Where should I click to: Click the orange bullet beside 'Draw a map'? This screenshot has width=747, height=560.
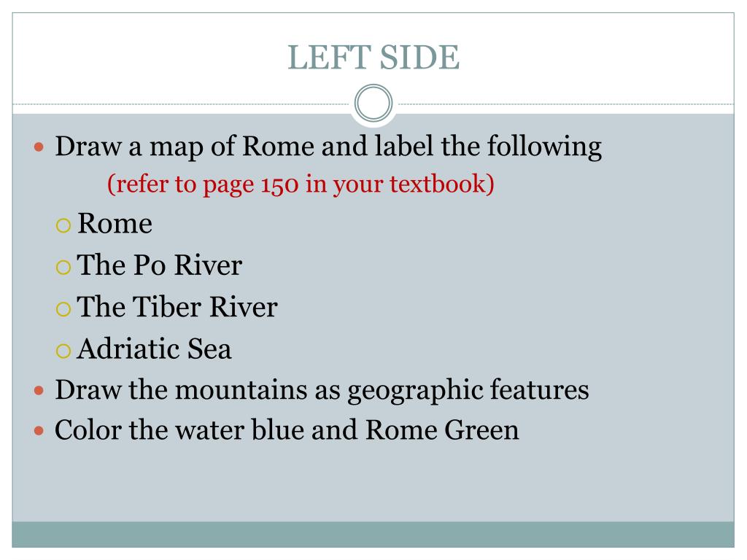39,147
